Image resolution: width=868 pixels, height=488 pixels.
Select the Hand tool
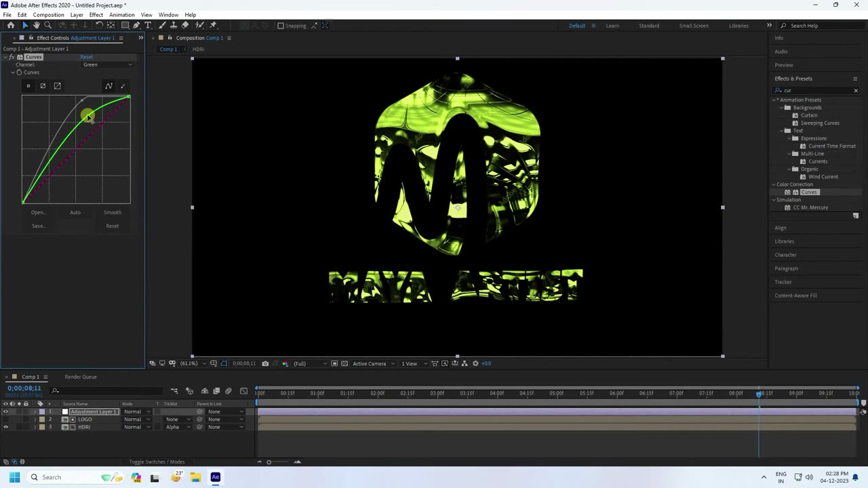tap(37, 26)
